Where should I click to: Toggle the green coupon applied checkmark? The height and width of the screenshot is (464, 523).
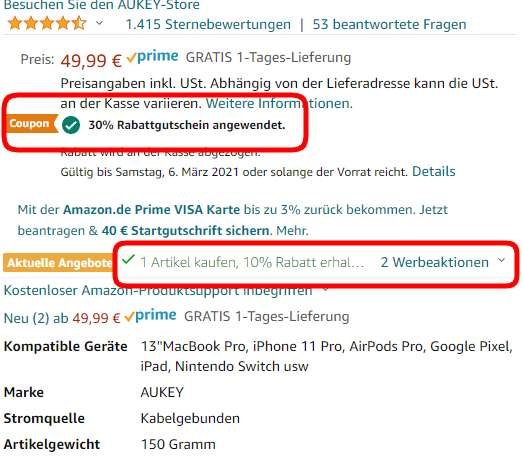(71, 125)
